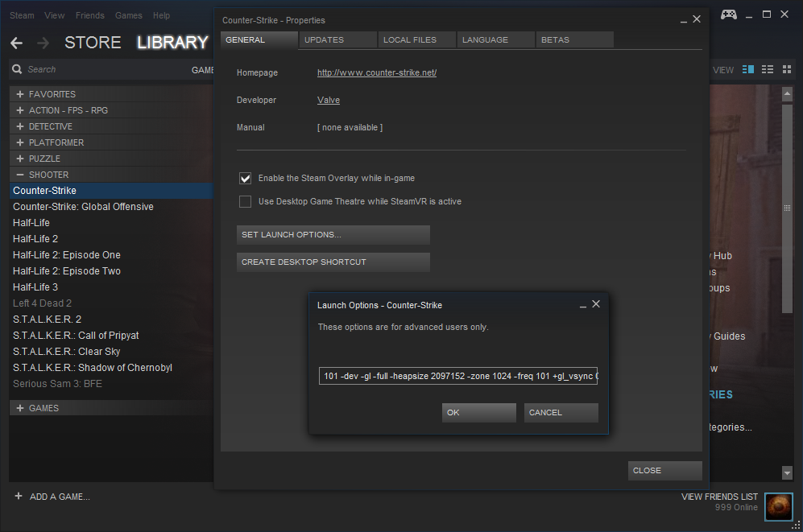The width and height of the screenshot is (803, 532).
Task: Switch to the UPDATES tab
Action: pos(338,40)
